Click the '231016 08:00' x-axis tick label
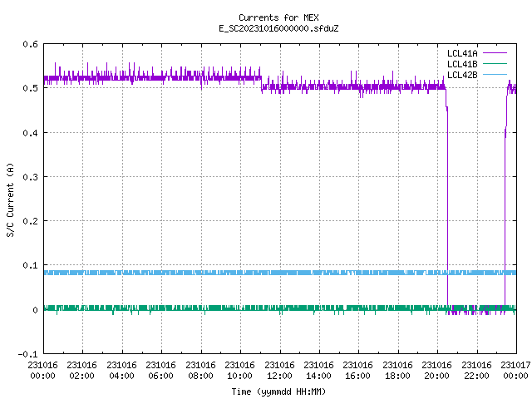The width and height of the screenshot is (532, 399). pos(201,371)
